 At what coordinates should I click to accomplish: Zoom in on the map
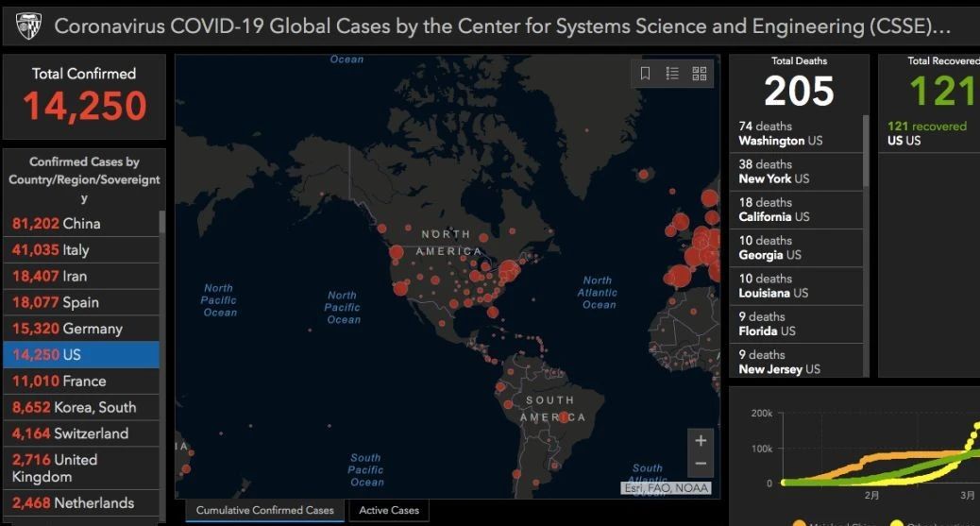(701, 441)
